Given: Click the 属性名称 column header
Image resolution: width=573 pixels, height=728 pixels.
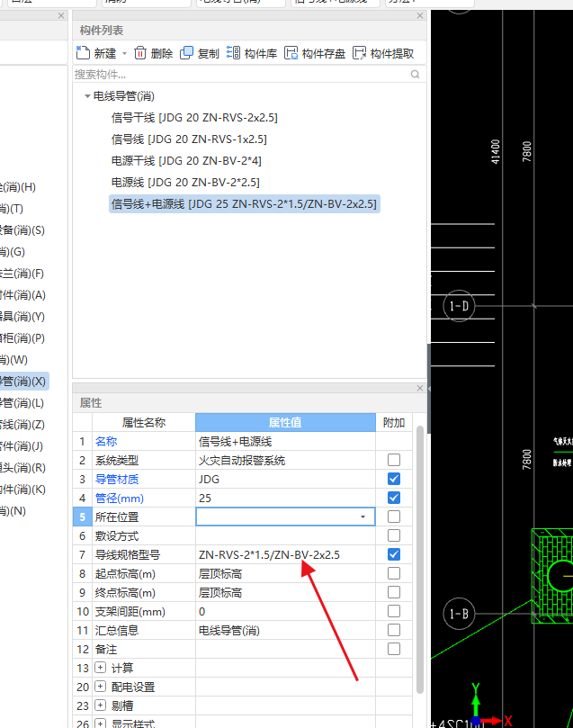Looking at the screenshot, I should coord(144,423).
